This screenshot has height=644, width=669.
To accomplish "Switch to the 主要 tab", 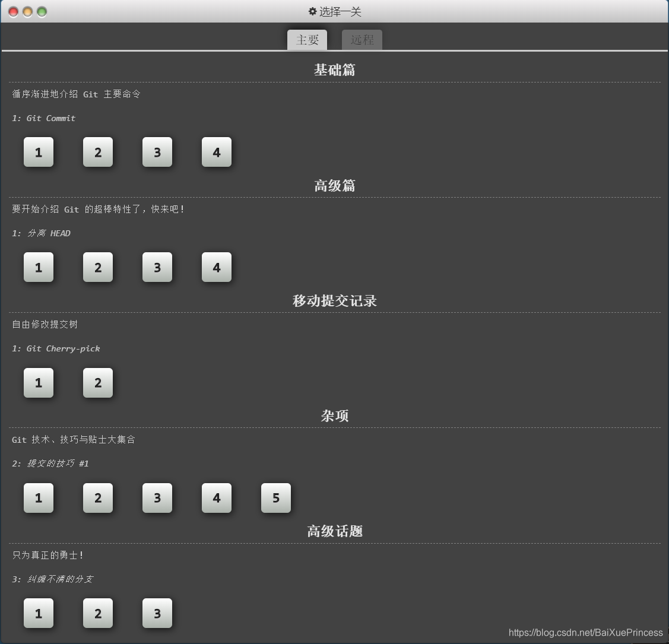I will pyautogui.click(x=307, y=40).
